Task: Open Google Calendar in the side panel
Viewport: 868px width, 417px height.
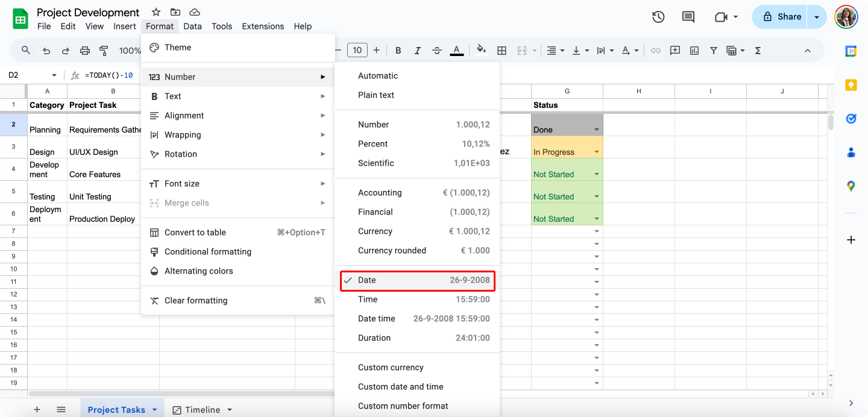Action: click(x=851, y=51)
